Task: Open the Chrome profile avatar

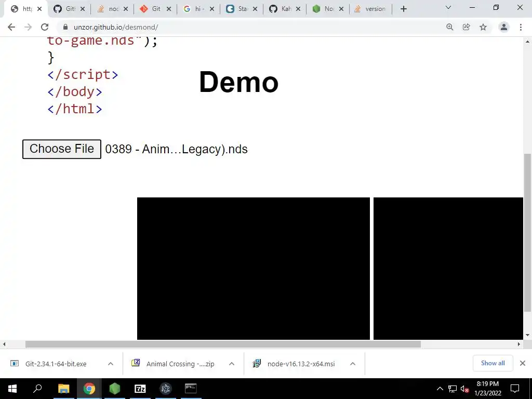Action: coord(504,27)
